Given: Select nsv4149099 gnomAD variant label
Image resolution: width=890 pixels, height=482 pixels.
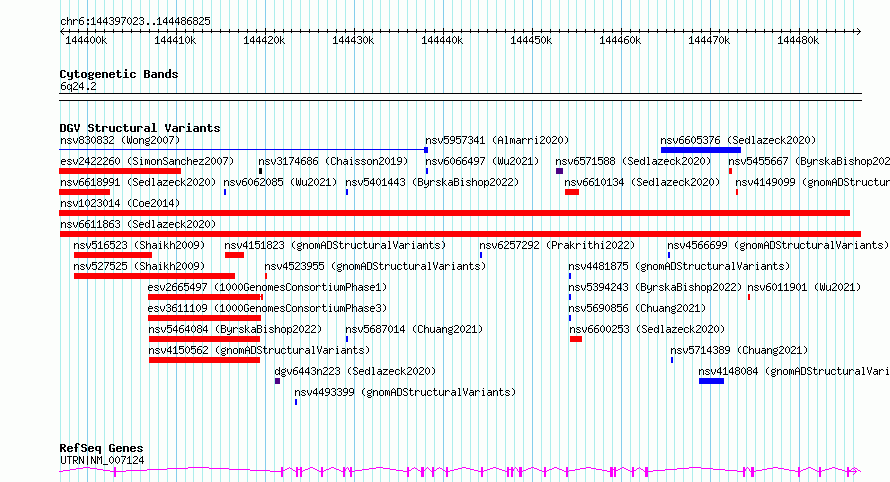Looking at the screenshot, I should (812, 182).
